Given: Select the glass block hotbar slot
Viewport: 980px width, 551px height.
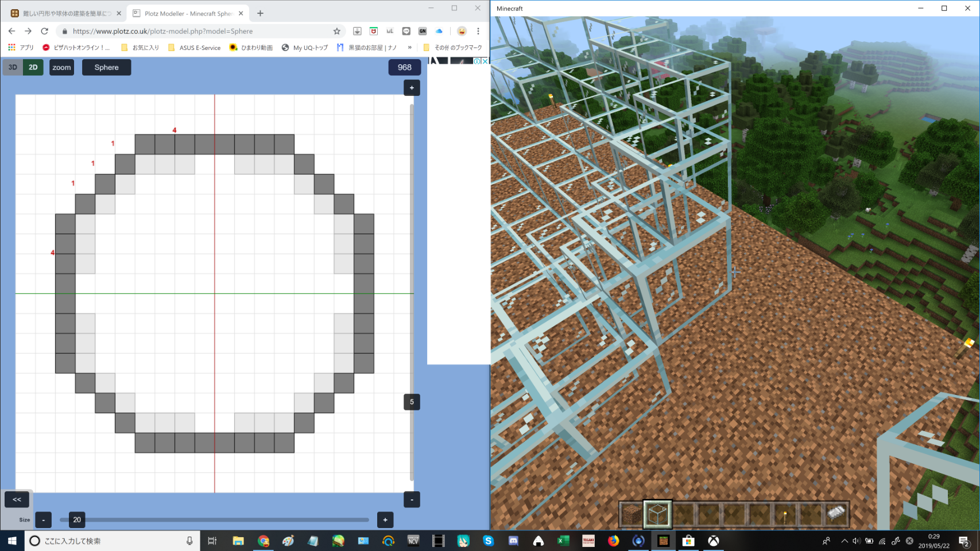Looking at the screenshot, I should coord(657,514).
